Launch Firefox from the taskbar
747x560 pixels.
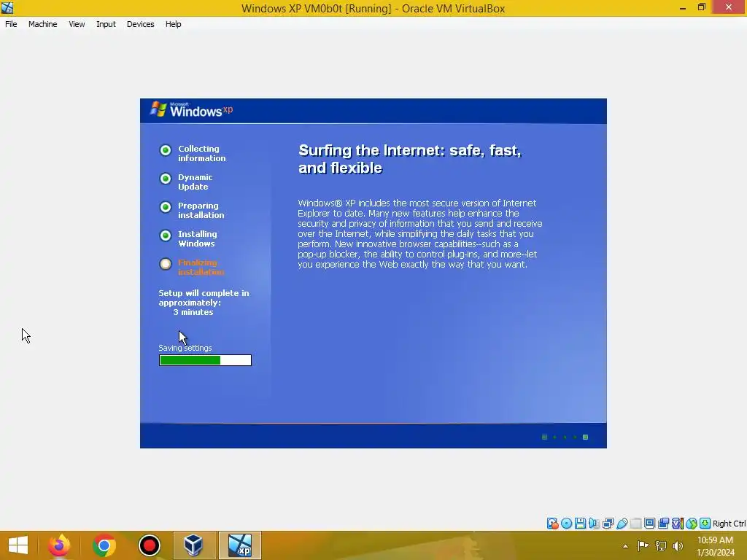[x=59, y=545]
